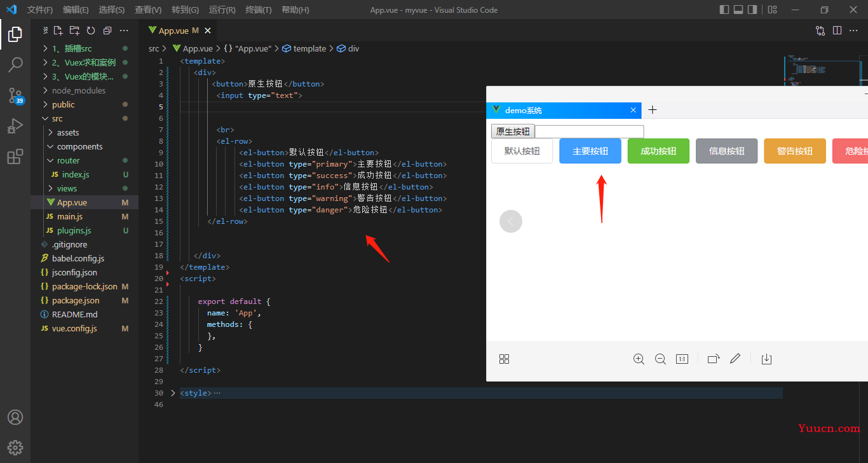Open 查看(V) menu
Image resolution: width=868 pixels, height=463 pixels.
148,10
